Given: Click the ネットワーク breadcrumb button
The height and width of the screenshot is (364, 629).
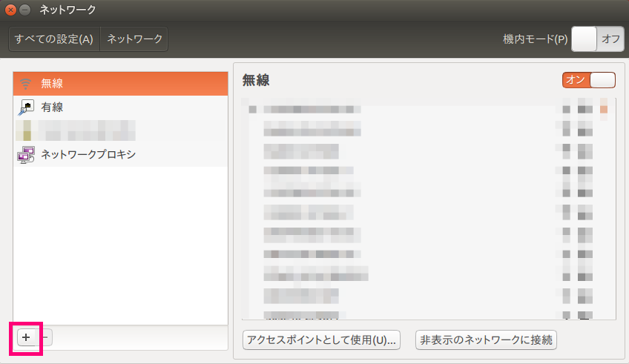Looking at the screenshot, I should click(134, 39).
